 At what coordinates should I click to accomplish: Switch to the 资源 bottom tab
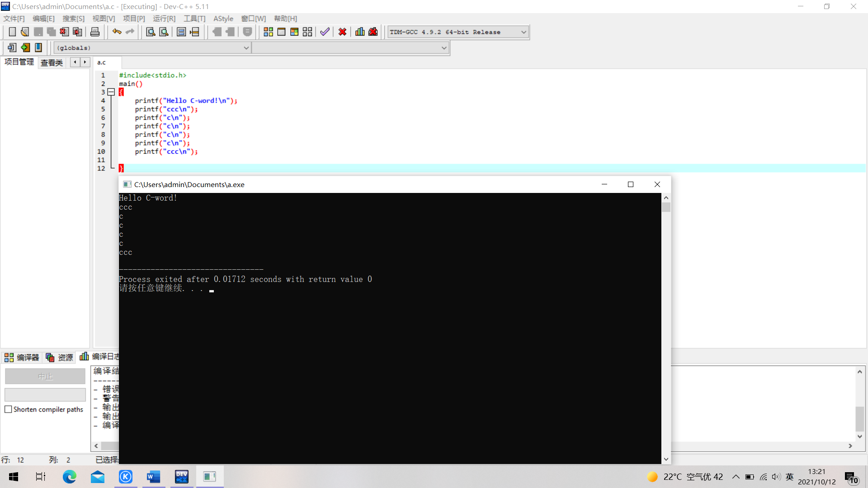60,357
